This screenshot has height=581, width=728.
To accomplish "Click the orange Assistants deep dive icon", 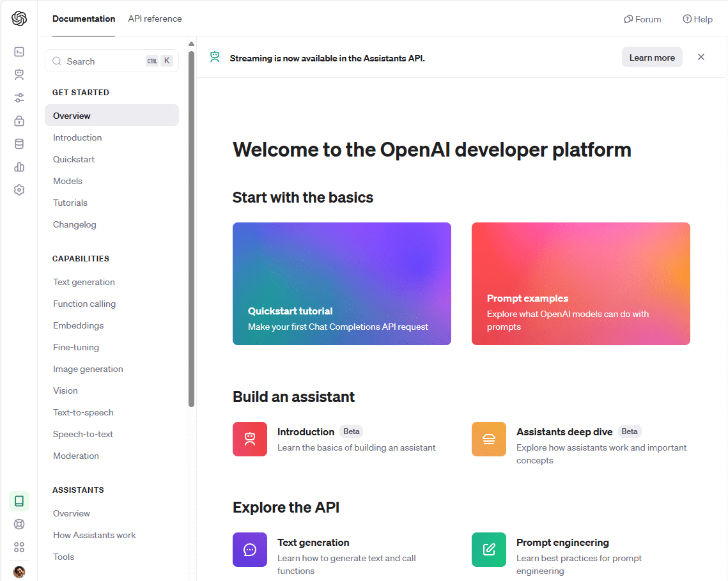I will [x=489, y=439].
